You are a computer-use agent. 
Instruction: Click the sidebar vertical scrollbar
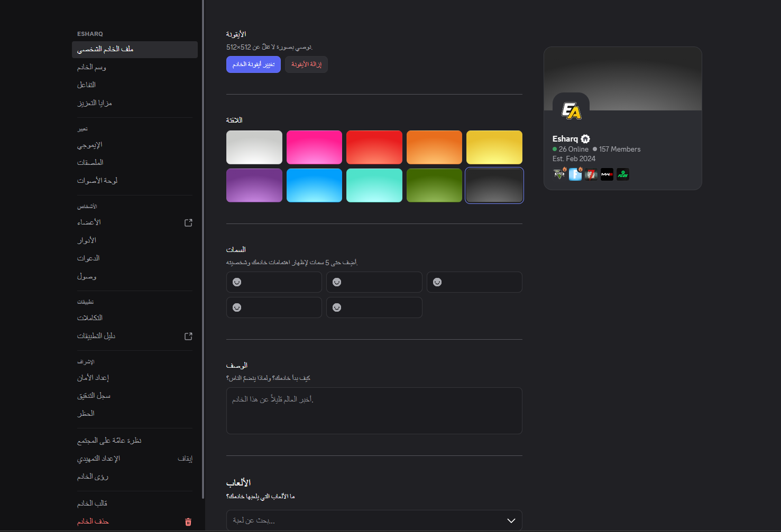point(203,249)
